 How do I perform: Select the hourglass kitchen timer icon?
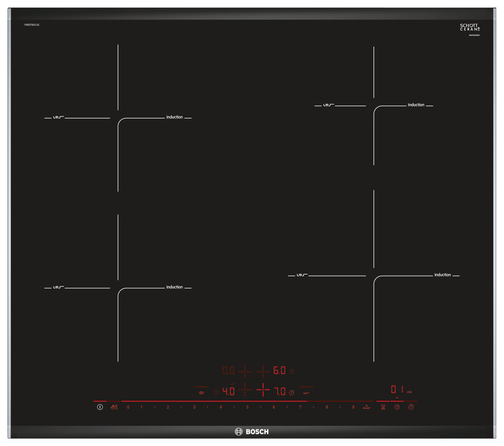[x=383, y=407]
